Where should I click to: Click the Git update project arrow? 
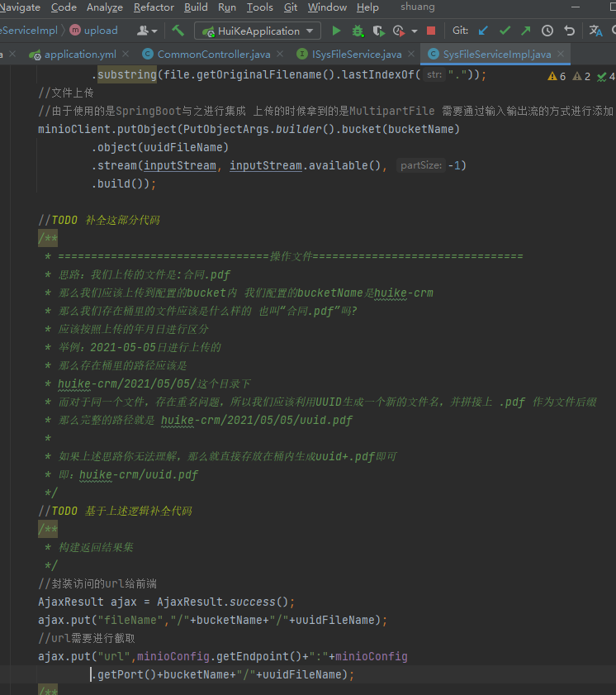[x=483, y=31]
